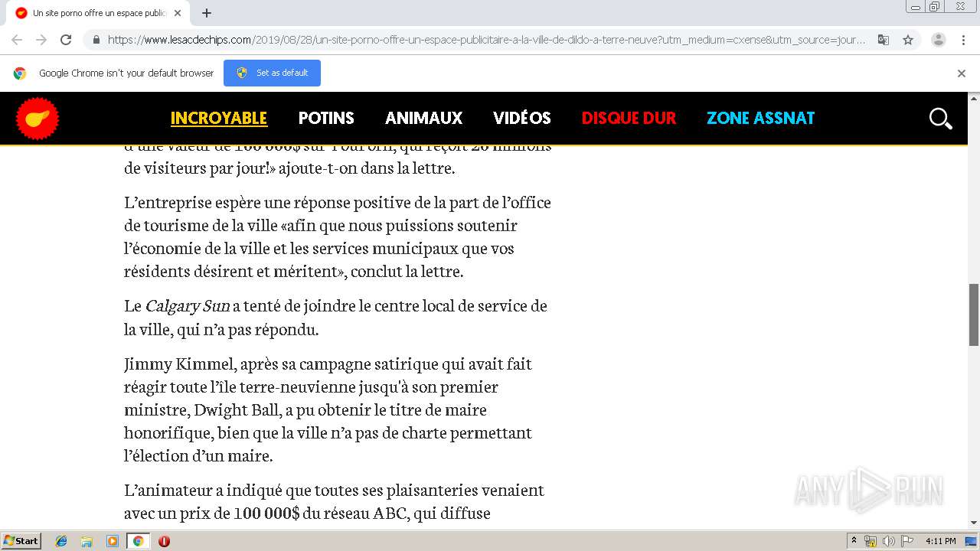
Task: Select DISQUE DUR menu item
Action: coord(629,119)
